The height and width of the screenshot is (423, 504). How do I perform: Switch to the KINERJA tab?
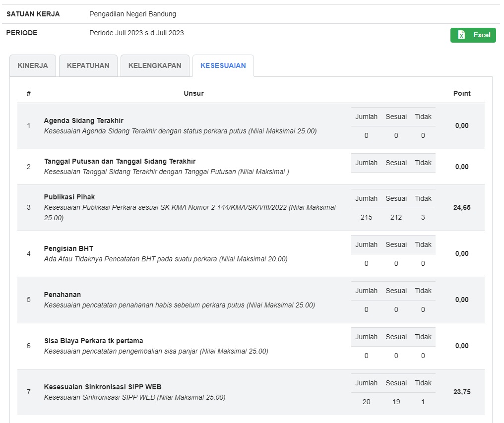point(33,65)
